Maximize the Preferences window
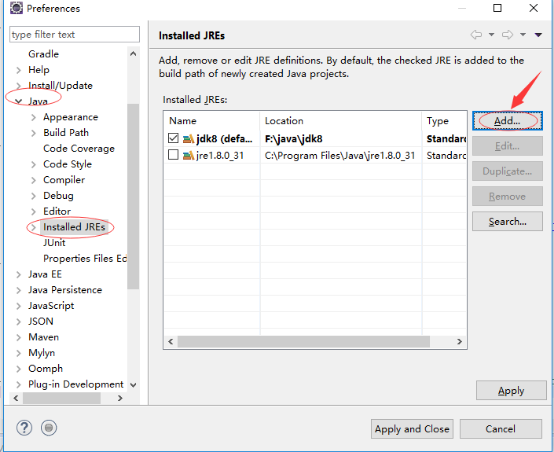This screenshot has width=554, height=452. tap(497, 8)
